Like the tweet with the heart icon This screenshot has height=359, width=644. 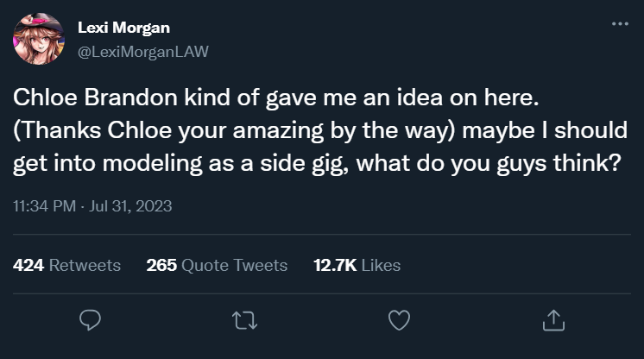(x=397, y=320)
